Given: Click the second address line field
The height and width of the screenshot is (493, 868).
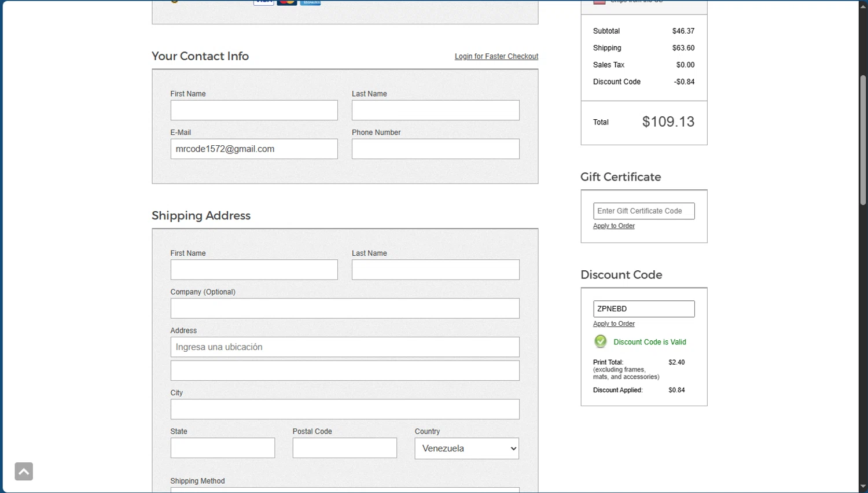Looking at the screenshot, I should tap(345, 371).
